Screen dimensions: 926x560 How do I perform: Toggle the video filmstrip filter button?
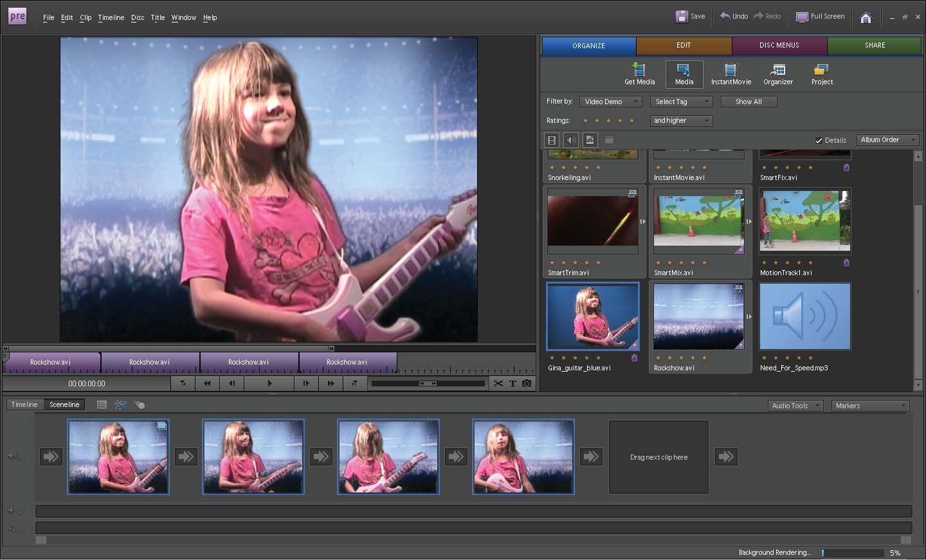(x=552, y=140)
